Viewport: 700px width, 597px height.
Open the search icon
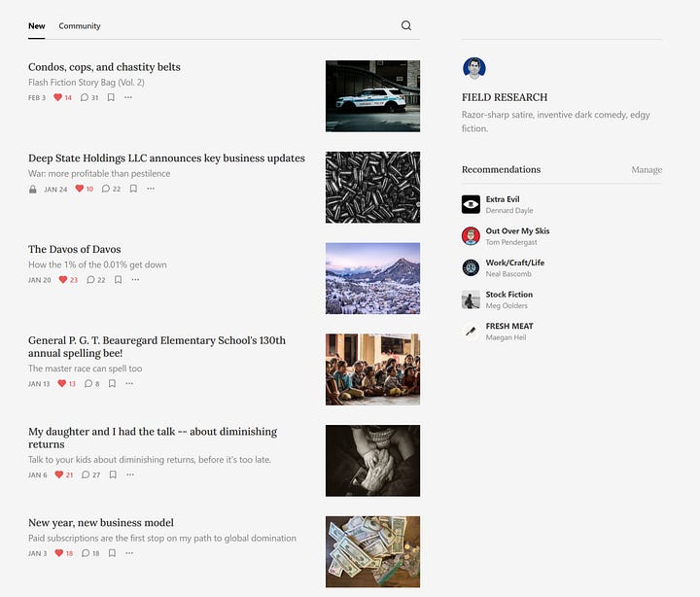(405, 25)
